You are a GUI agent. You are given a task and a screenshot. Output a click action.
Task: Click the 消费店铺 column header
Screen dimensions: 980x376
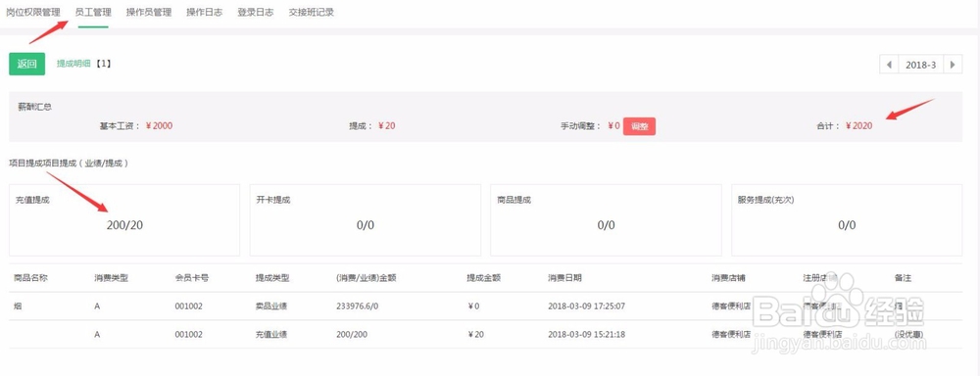click(728, 278)
